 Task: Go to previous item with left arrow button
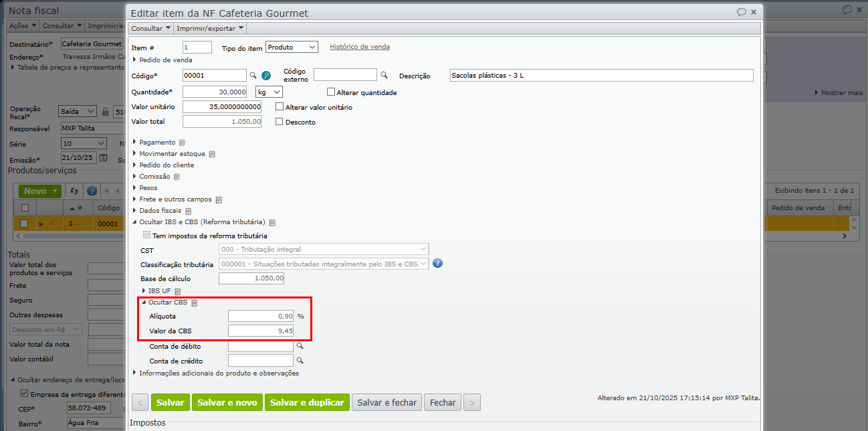click(140, 402)
